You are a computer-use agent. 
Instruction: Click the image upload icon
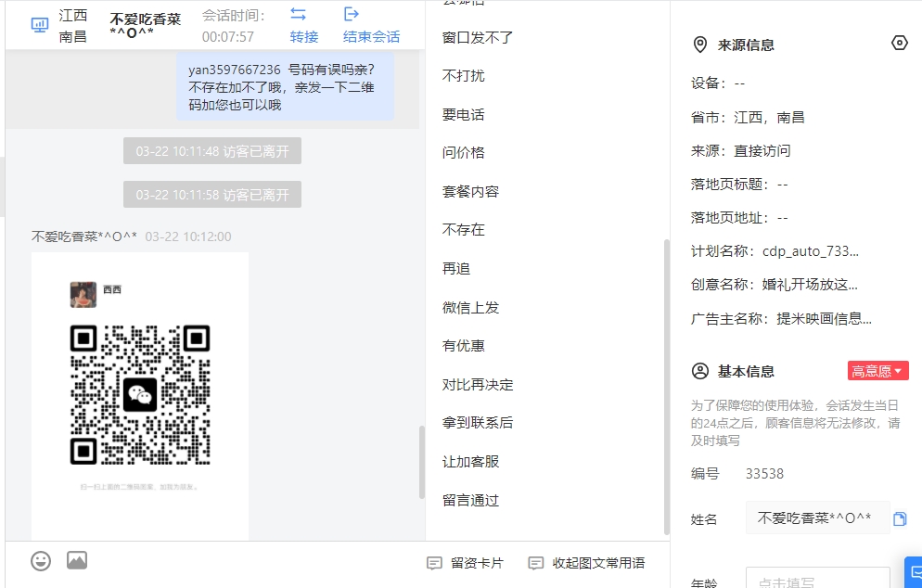pyautogui.click(x=77, y=560)
